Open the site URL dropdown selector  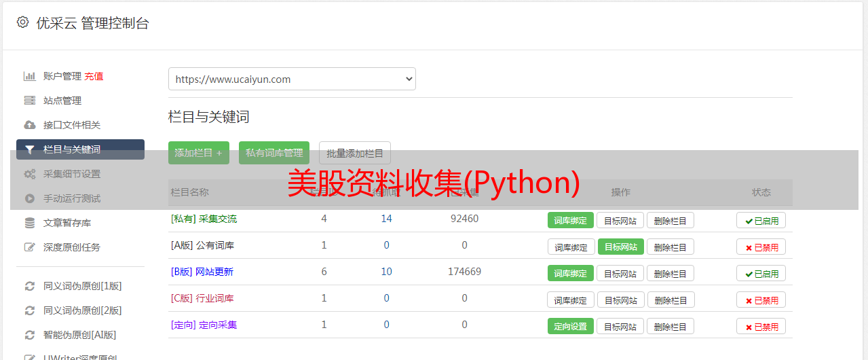pyautogui.click(x=292, y=79)
